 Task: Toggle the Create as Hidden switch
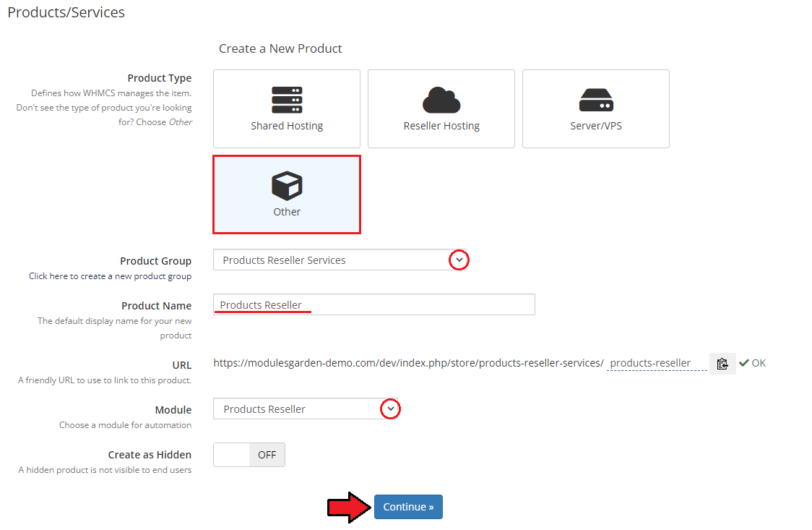[249, 454]
